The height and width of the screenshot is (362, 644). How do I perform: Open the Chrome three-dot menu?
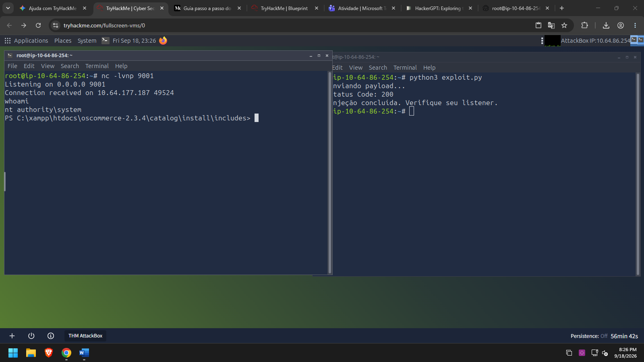point(635,25)
